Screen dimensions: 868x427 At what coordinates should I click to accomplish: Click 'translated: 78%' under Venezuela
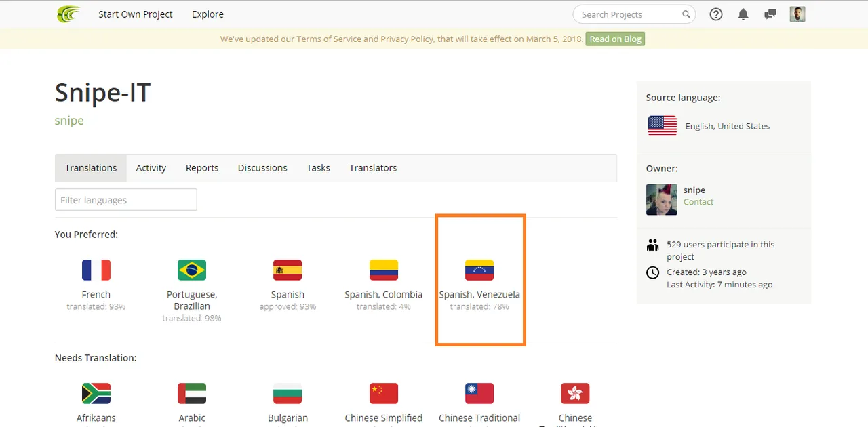click(479, 307)
